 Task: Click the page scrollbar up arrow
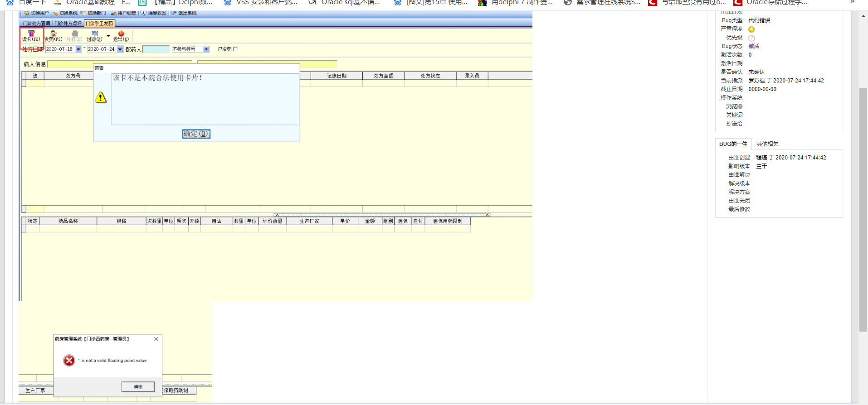pos(863,16)
